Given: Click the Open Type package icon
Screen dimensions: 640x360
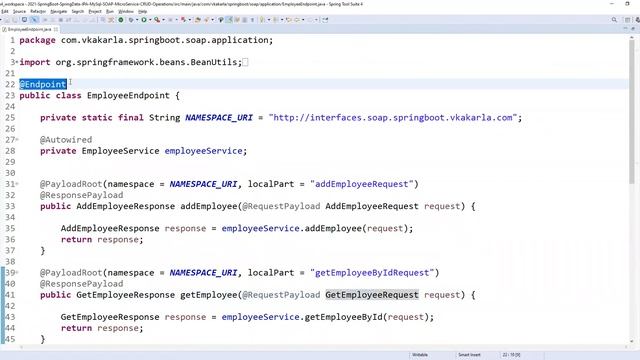Looking at the screenshot, I should [x=198, y=20].
